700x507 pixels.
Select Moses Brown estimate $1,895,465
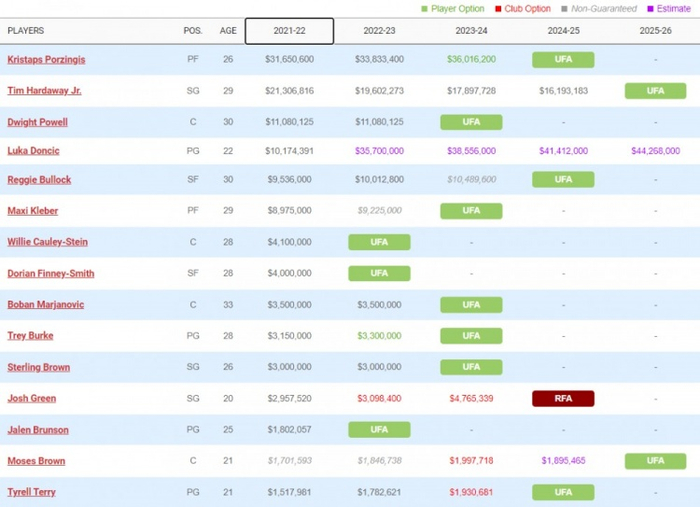[563, 461]
